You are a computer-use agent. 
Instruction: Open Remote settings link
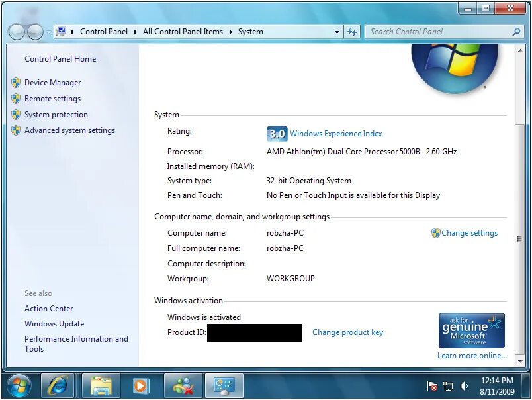coord(52,99)
